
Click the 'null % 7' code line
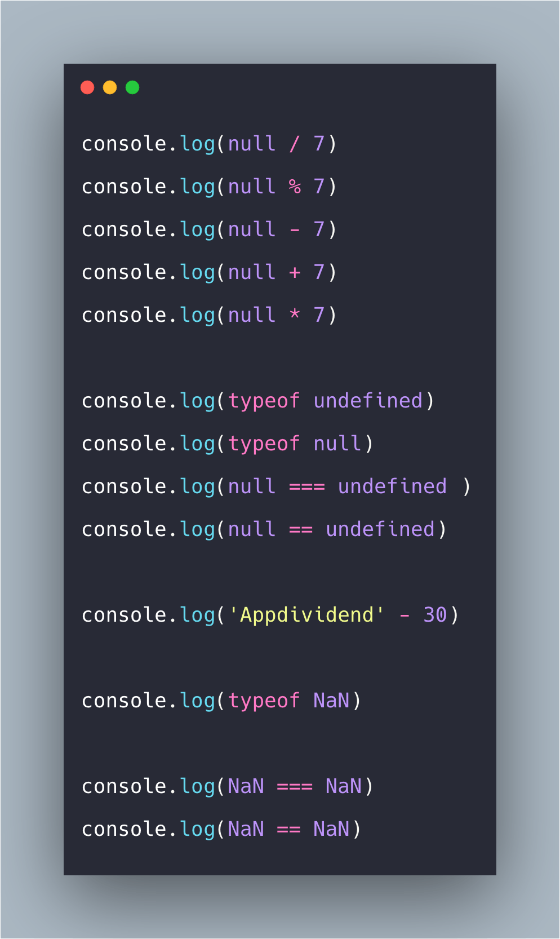coord(209,187)
